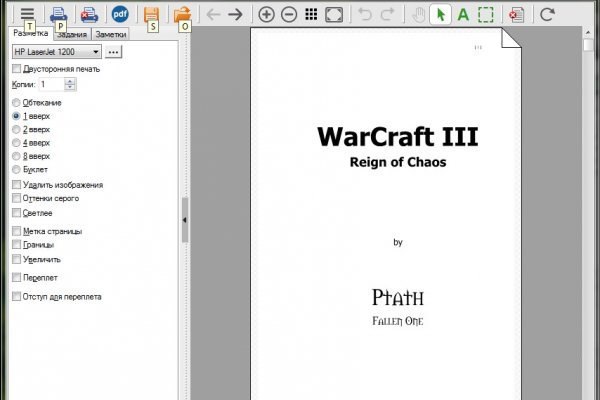Screen dimensions: 600x400
Task: Click the delete page icon with red cross
Action: pyautogui.click(x=517, y=15)
